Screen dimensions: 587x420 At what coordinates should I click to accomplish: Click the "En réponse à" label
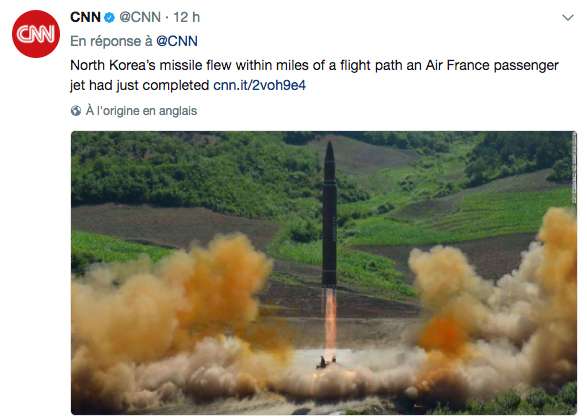pyautogui.click(x=111, y=41)
